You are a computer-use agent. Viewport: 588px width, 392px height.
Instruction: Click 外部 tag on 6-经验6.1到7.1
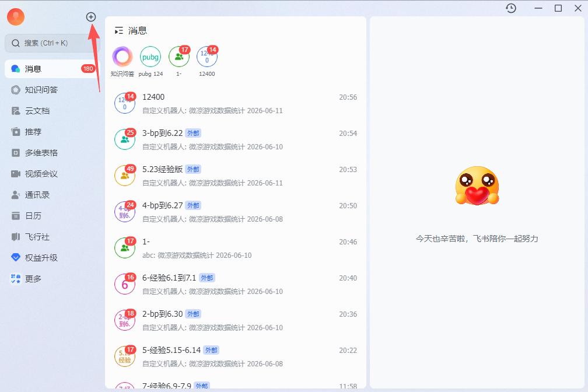point(206,278)
